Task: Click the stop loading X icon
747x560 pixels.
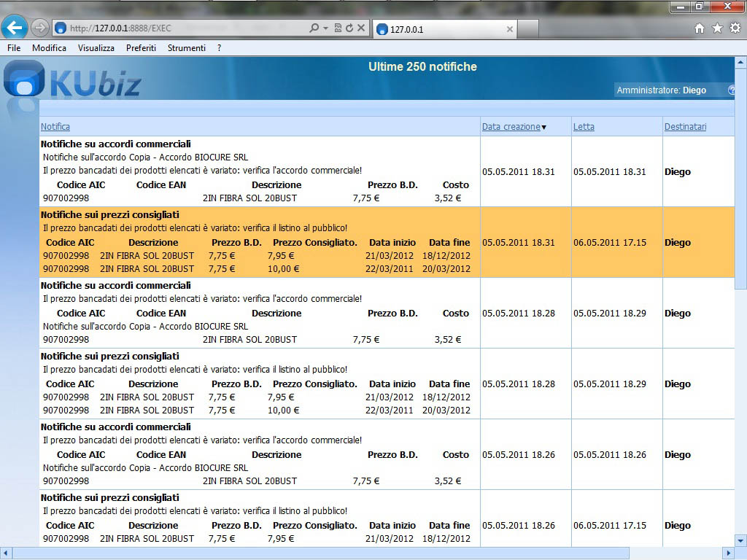Action: point(361,28)
